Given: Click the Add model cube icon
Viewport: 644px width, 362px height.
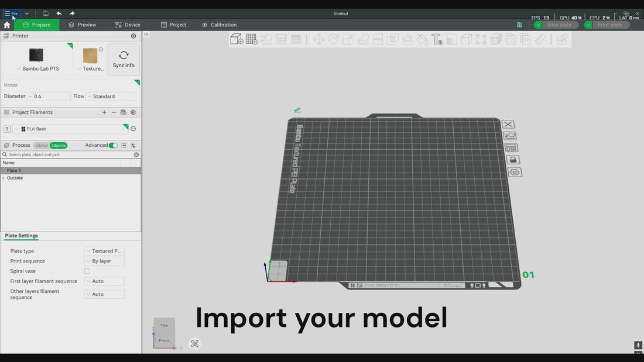Looking at the screenshot, I should [x=237, y=39].
